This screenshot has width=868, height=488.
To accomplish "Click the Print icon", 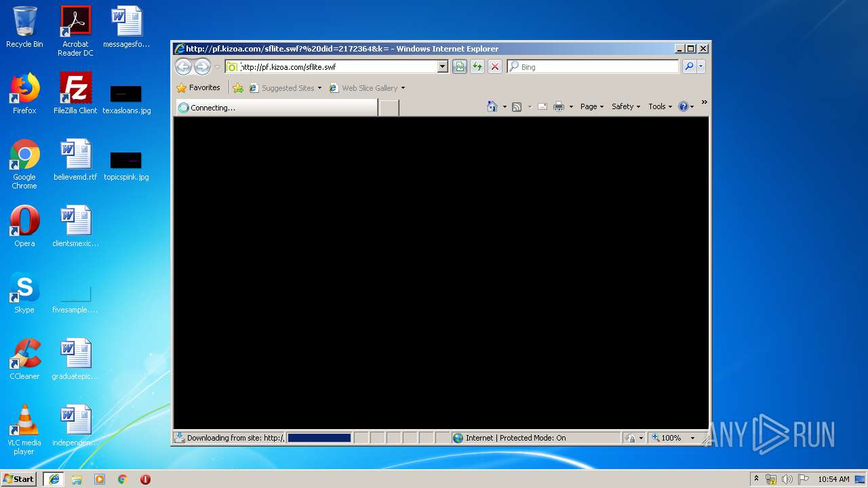I will [x=559, y=107].
